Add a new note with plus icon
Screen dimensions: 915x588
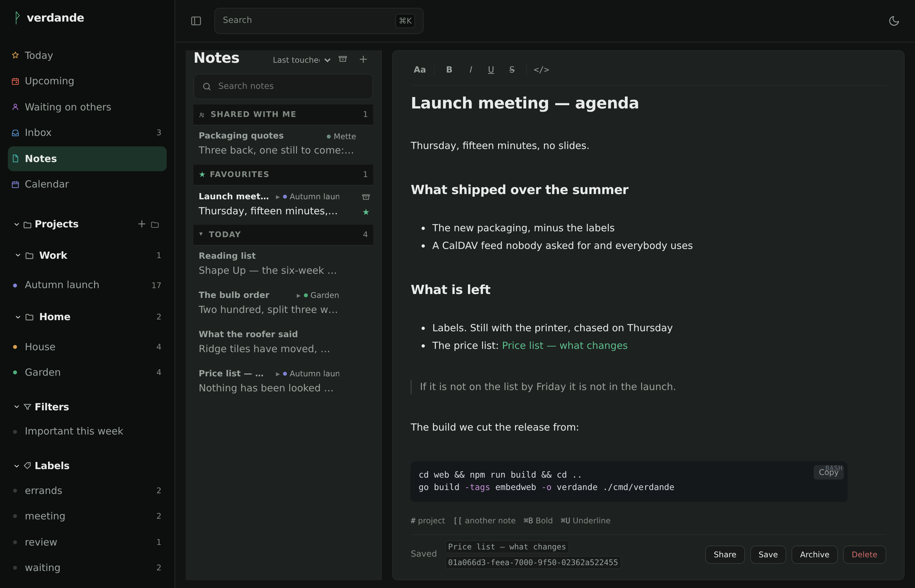[363, 59]
